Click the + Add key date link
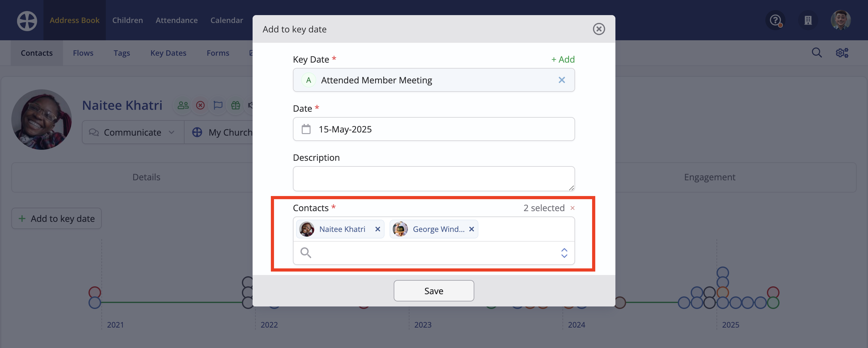The height and width of the screenshot is (348, 868). pyautogui.click(x=563, y=59)
